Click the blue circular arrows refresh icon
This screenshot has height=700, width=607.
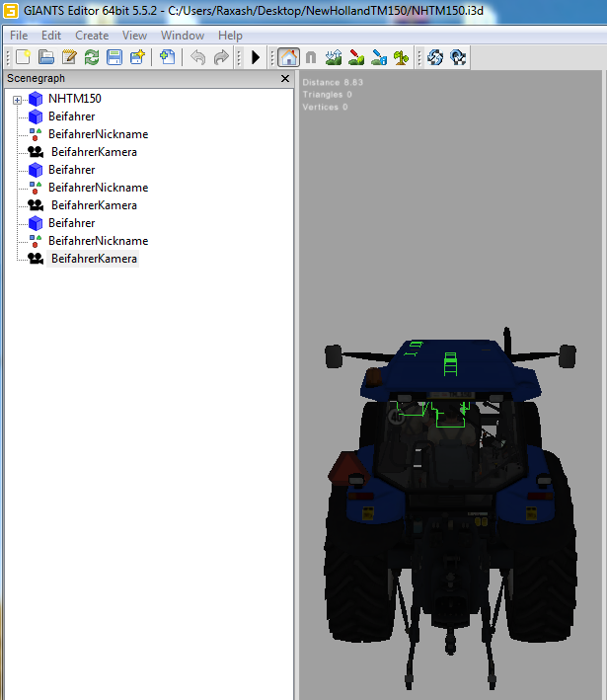click(x=435, y=57)
